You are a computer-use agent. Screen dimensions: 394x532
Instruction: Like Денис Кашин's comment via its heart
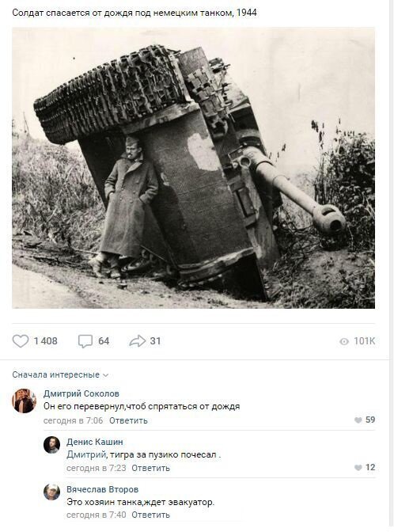[x=358, y=468]
